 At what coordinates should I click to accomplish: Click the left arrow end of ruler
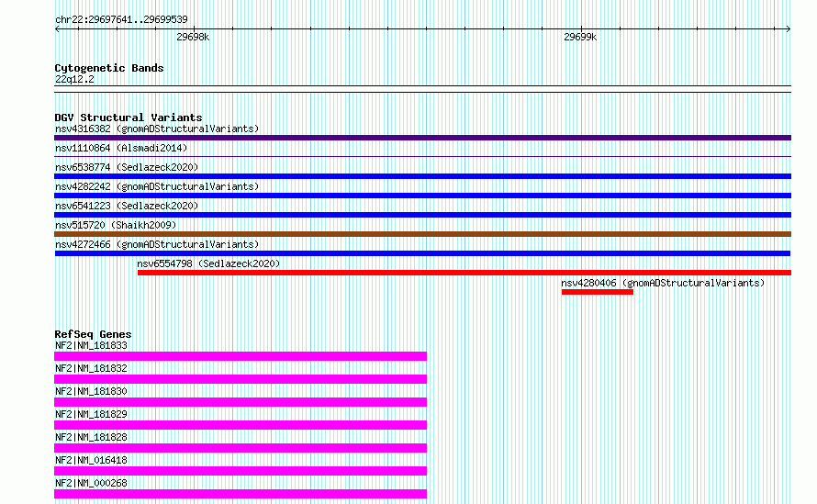[x=57, y=28]
